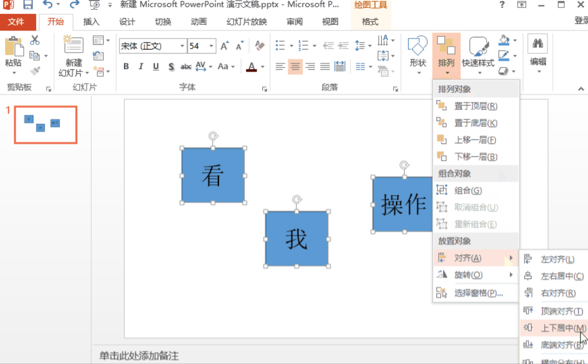Set paragraph alignment to right
The height and width of the screenshot is (364, 588).
coord(310,67)
